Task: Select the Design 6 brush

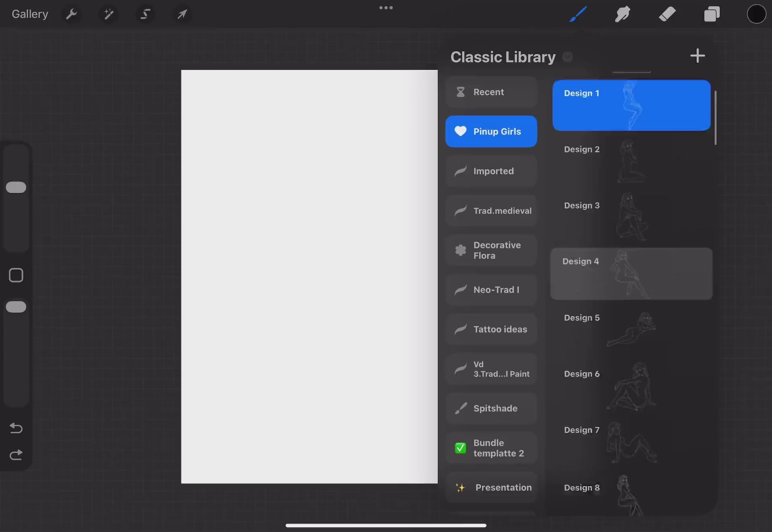Action: [631, 386]
